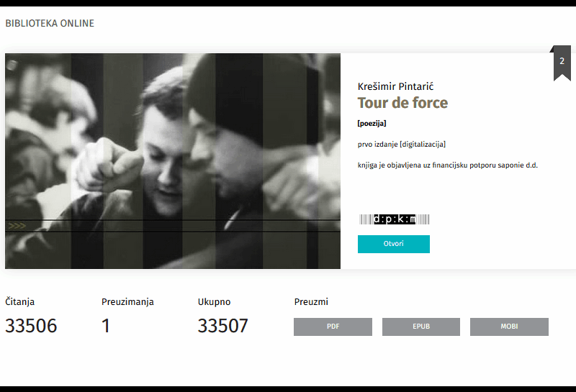Viewport: 576px width, 392px height.
Task: Click the Preuzimanja count of 1
Action: pos(106,326)
